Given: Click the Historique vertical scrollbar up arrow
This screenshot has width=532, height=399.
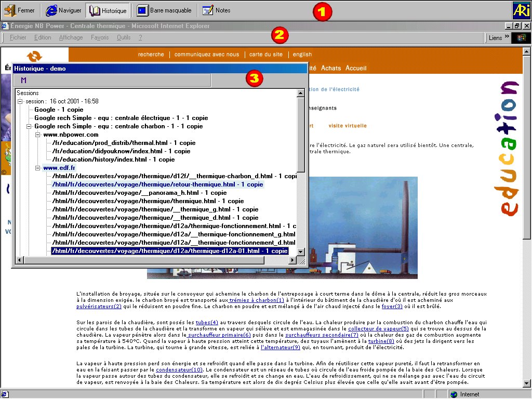Looking at the screenshot, I should coord(301,93).
